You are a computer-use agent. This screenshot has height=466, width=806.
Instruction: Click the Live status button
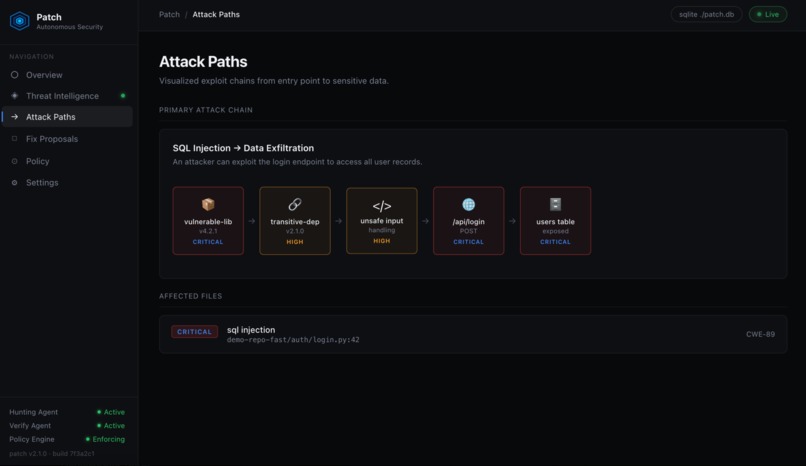coord(768,14)
